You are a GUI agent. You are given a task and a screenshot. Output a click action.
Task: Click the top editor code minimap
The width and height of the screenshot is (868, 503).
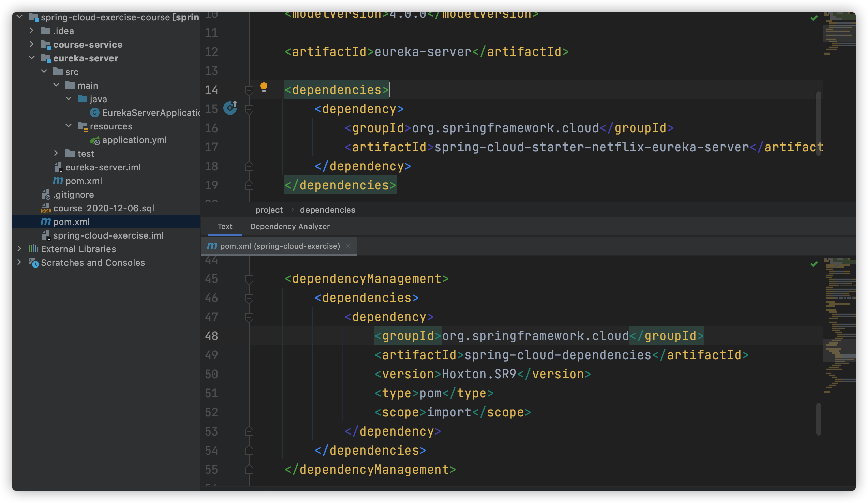coord(839,33)
